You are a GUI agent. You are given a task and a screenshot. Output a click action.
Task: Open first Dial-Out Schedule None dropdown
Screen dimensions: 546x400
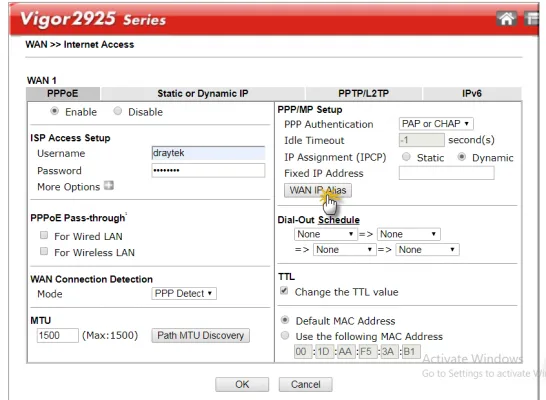coord(325,234)
